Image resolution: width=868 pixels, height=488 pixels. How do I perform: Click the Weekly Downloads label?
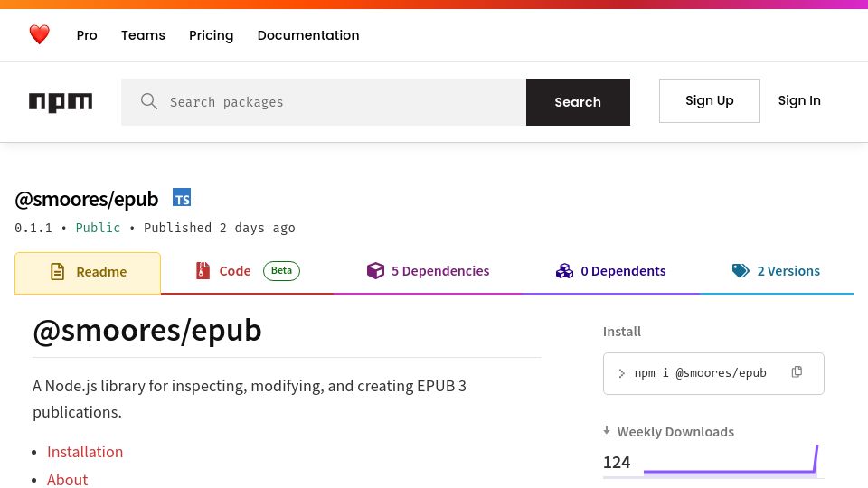[675, 432]
